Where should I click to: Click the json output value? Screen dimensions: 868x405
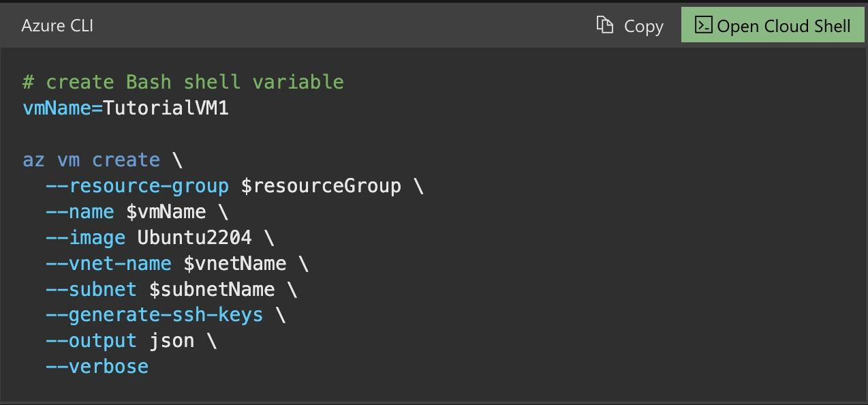(171, 340)
